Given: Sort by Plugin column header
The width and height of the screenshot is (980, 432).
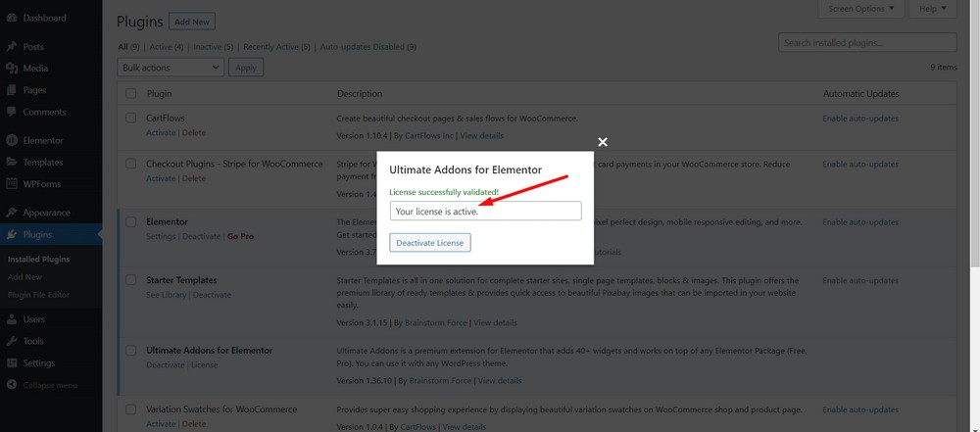Looking at the screenshot, I should tap(160, 94).
